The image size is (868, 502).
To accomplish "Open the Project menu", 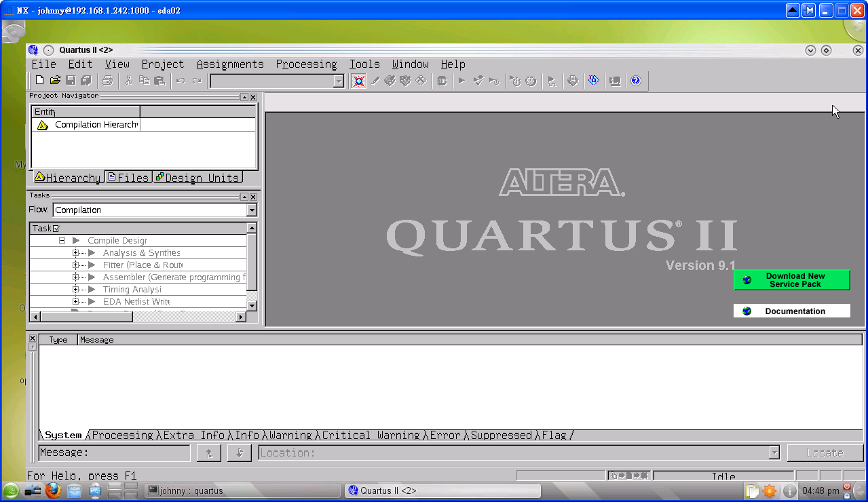I will pos(163,64).
